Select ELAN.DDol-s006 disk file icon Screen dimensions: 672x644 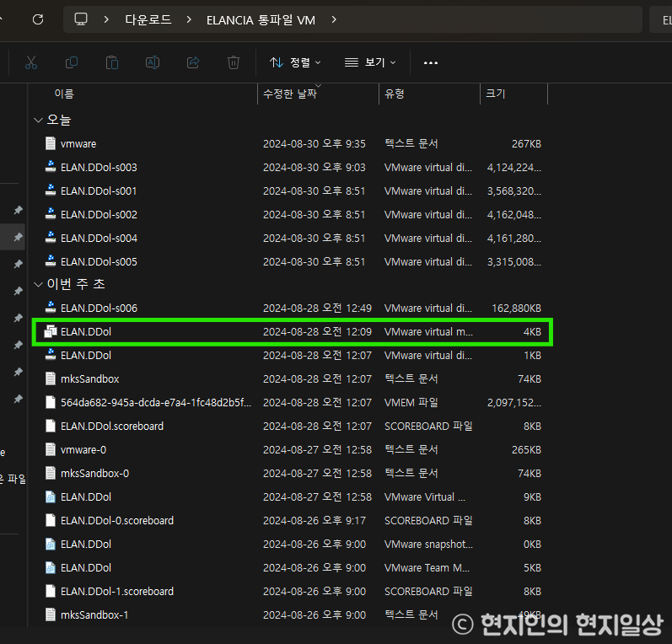click(51, 308)
